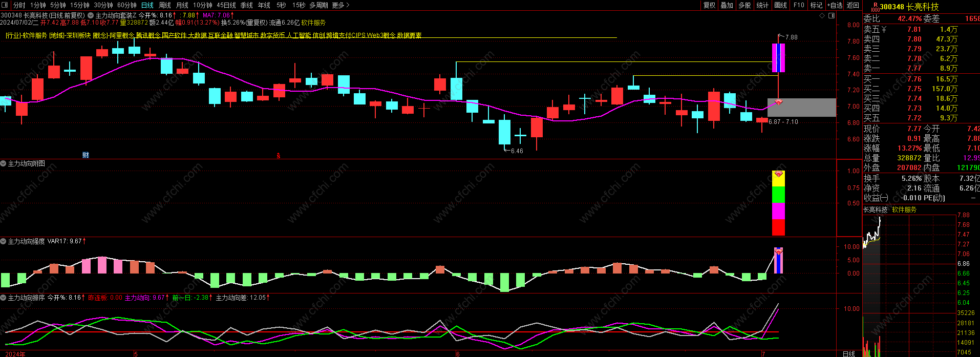Image resolution: width=980 pixels, height=357 pixels.
Task: Expand the 主力动向排序 indicator menu
Action: [3, 297]
